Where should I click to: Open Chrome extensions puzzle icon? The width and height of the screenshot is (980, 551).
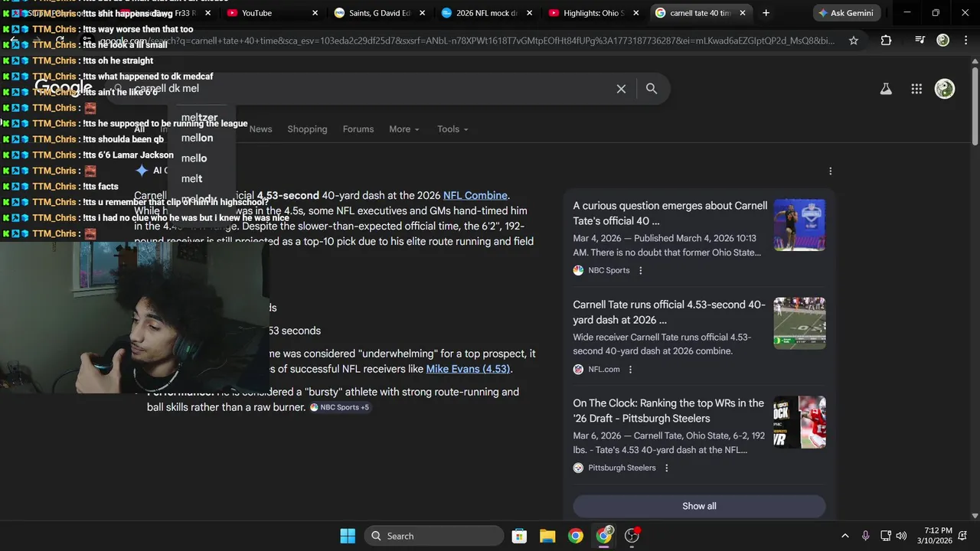886,41
